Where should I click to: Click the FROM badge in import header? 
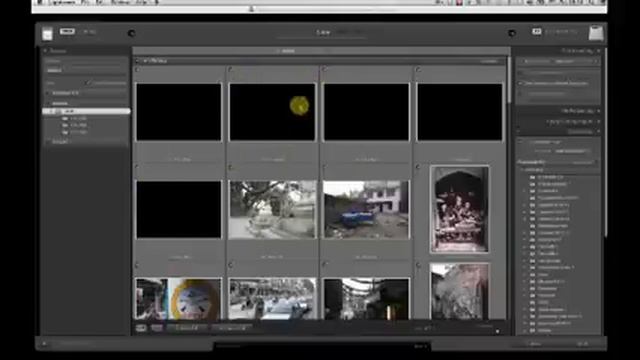coord(67,31)
